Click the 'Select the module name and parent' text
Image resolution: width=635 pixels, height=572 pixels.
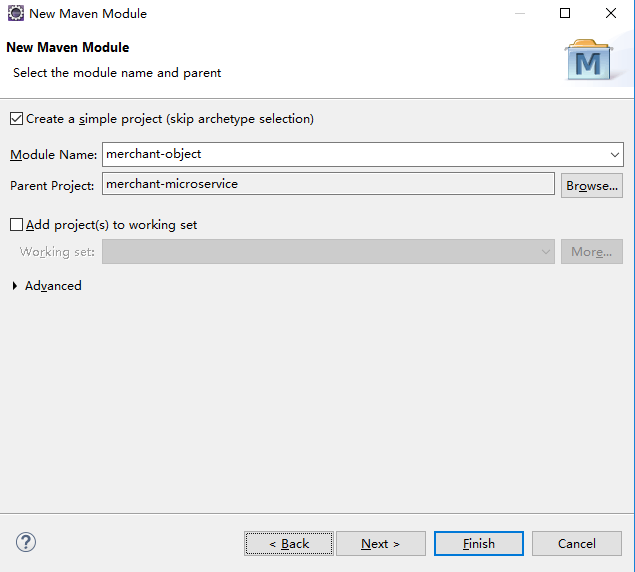117,73
